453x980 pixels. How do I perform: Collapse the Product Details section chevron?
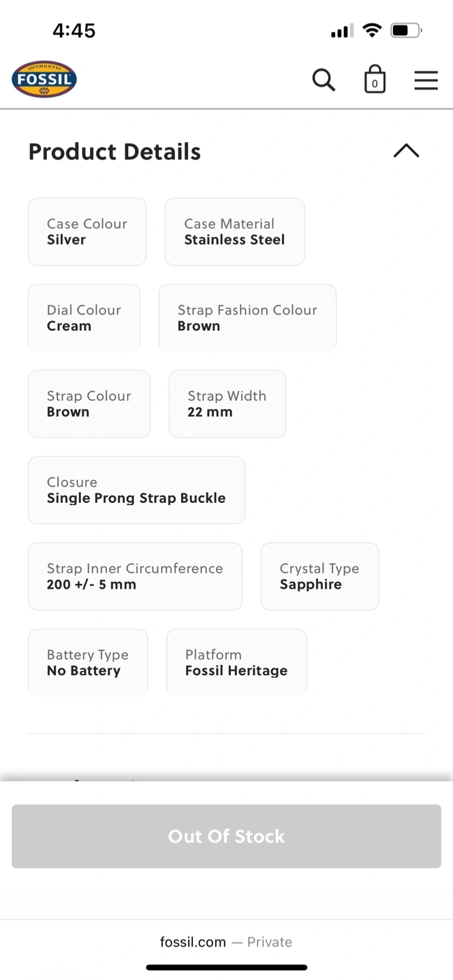[x=406, y=151]
